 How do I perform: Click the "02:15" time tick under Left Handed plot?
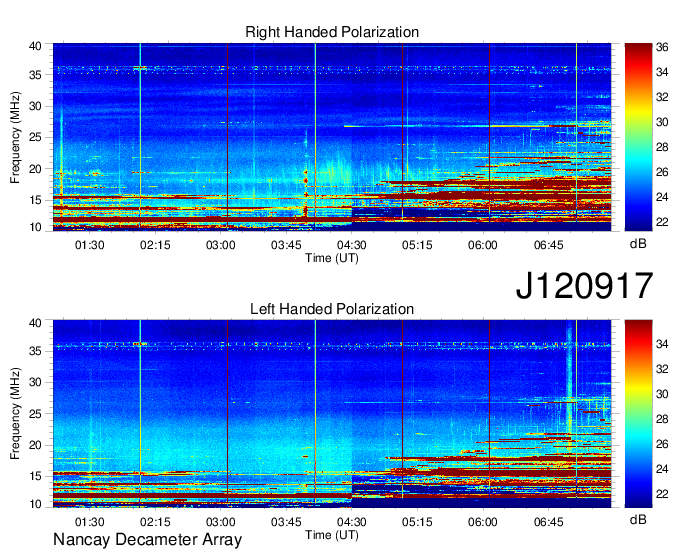tap(155, 522)
